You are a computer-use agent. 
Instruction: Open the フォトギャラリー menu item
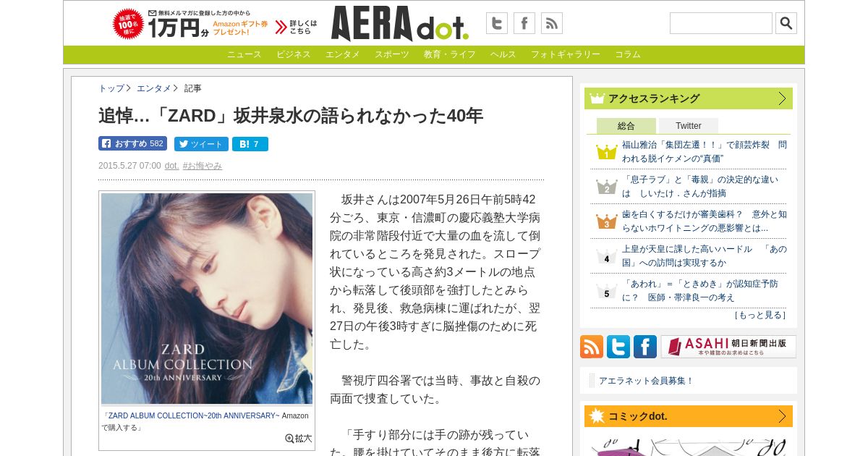tap(566, 54)
